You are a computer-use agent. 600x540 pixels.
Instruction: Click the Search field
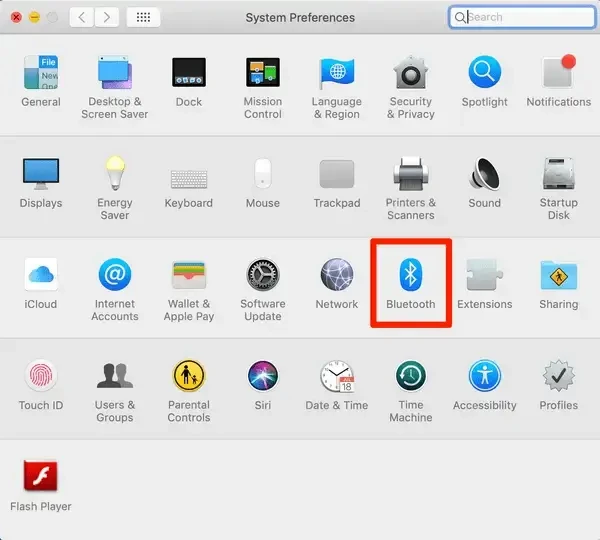[x=525, y=17]
